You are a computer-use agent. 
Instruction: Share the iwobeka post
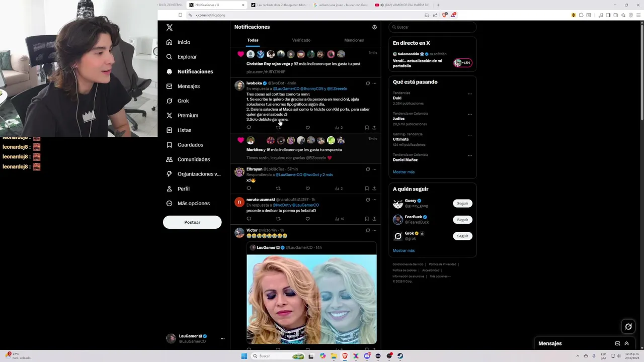(x=374, y=128)
